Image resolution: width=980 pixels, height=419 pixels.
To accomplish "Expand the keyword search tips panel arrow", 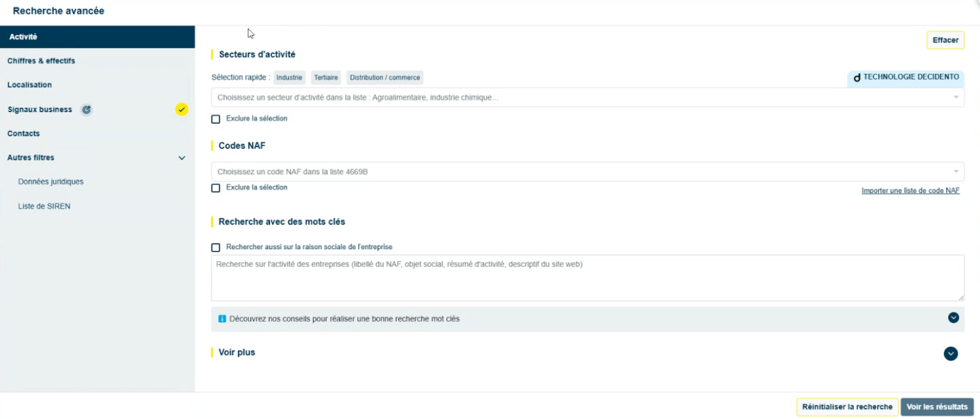I will tap(953, 318).
